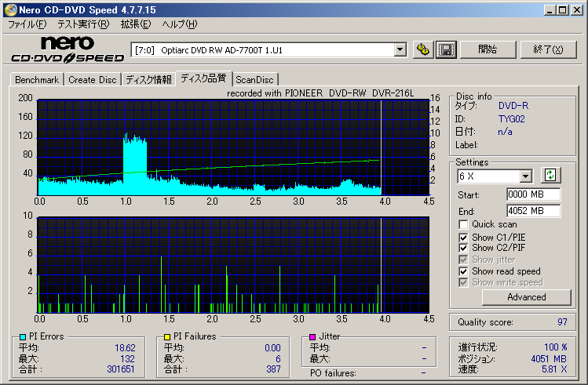588x385 pixels.
Task: Switch to the ScanDisc tab
Action: 254,80
